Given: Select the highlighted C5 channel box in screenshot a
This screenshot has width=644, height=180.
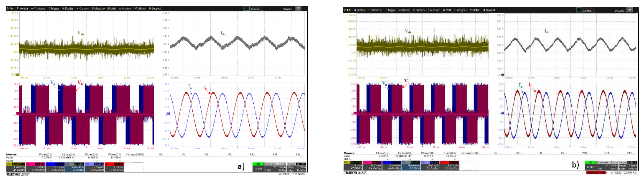Looking at the screenshot, I should (x=75, y=167).
